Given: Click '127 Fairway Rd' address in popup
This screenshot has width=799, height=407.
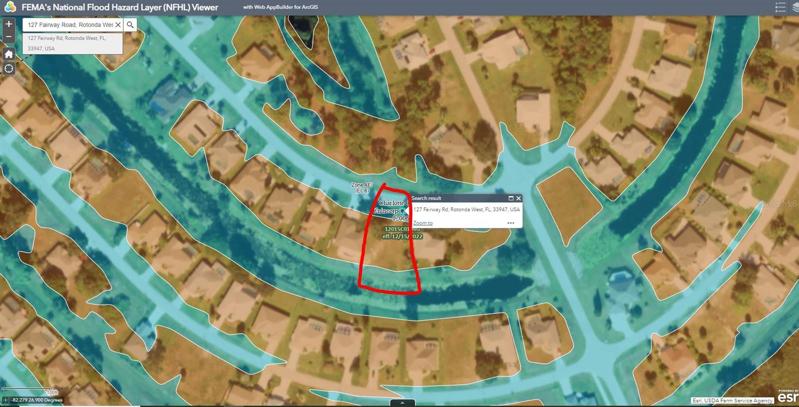Looking at the screenshot, I should (x=466, y=209).
